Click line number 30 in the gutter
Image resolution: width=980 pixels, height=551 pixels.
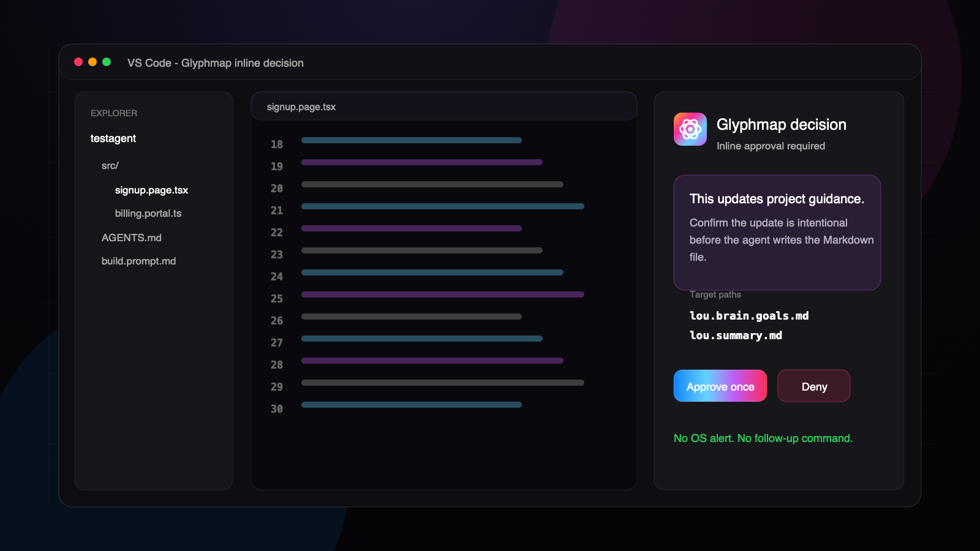[277, 409]
